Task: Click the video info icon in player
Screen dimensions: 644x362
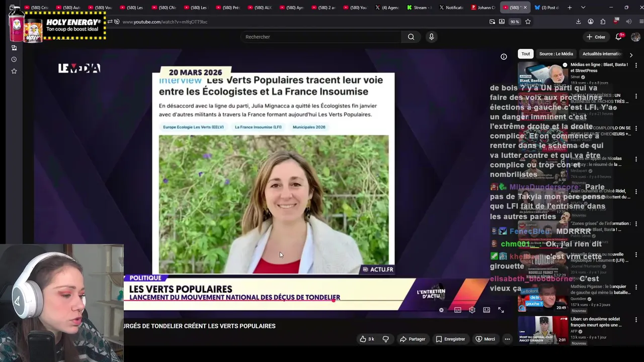Action: [504, 57]
